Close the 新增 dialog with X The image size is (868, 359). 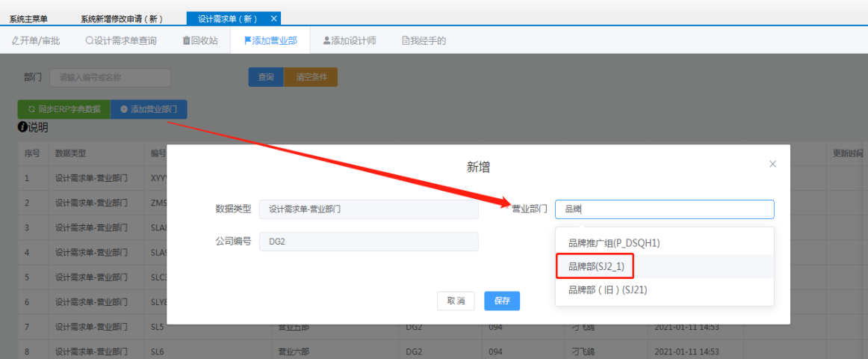pyautogui.click(x=773, y=164)
